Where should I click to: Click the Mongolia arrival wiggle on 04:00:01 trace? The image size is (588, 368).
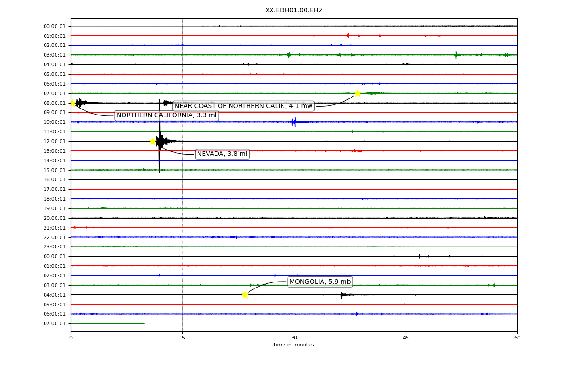tap(345, 295)
